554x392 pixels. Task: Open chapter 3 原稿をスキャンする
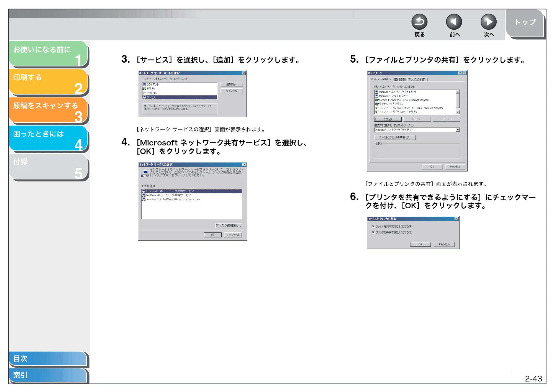coord(48,110)
